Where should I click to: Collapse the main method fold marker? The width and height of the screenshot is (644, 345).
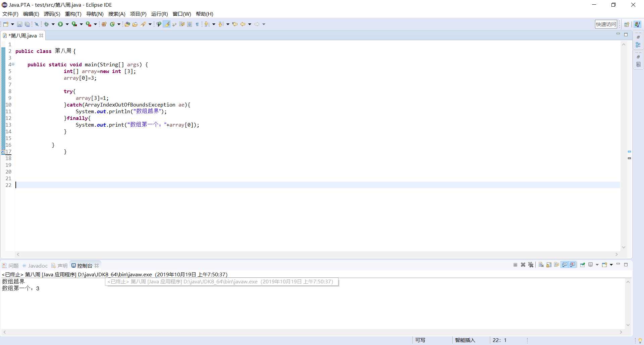point(13,64)
